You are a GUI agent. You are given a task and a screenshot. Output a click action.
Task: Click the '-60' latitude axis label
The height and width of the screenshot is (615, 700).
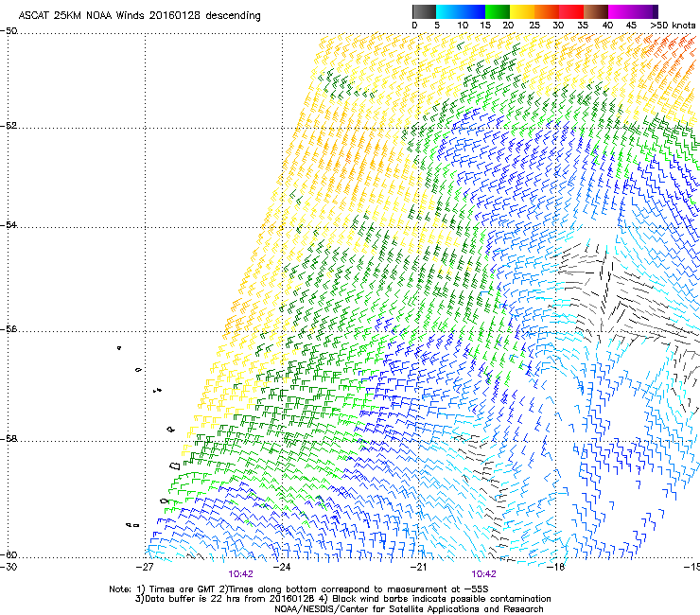9,554
